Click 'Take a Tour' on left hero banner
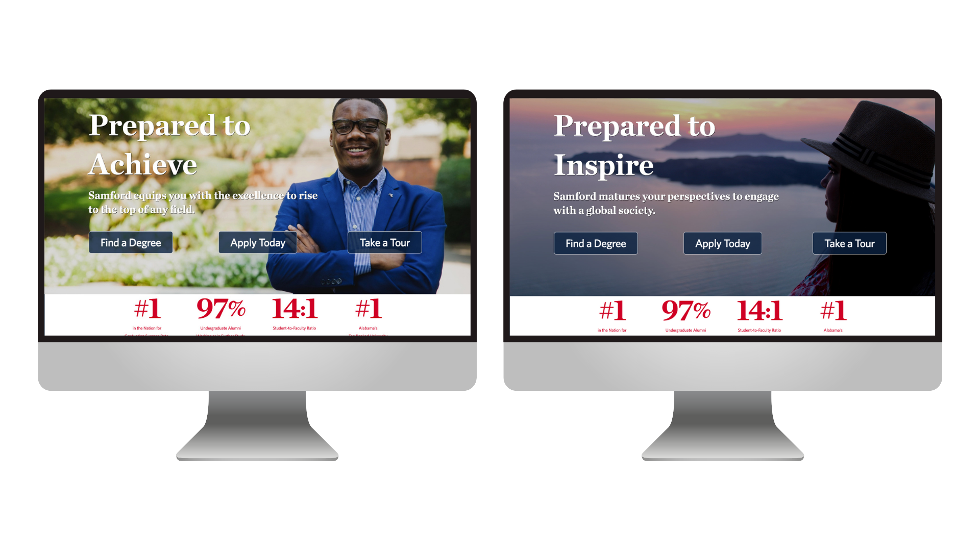The width and height of the screenshot is (980, 551). click(385, 242)
